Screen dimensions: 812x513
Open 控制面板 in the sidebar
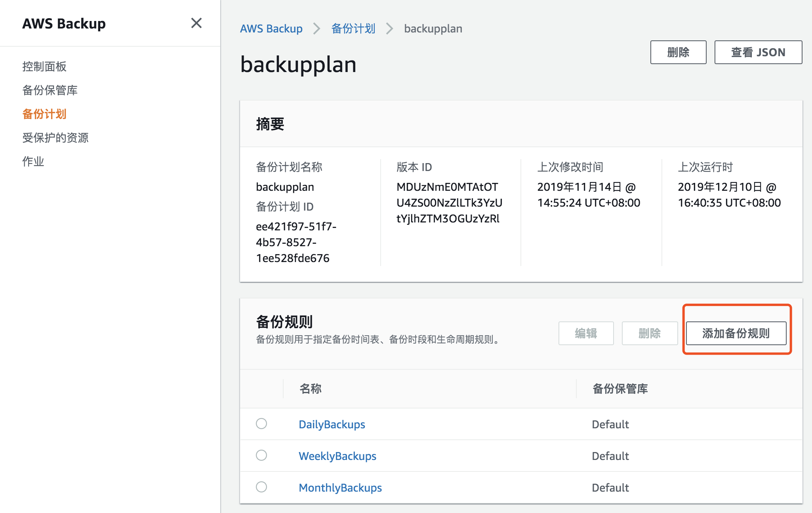pyautogui.click(x=44, y=66)
